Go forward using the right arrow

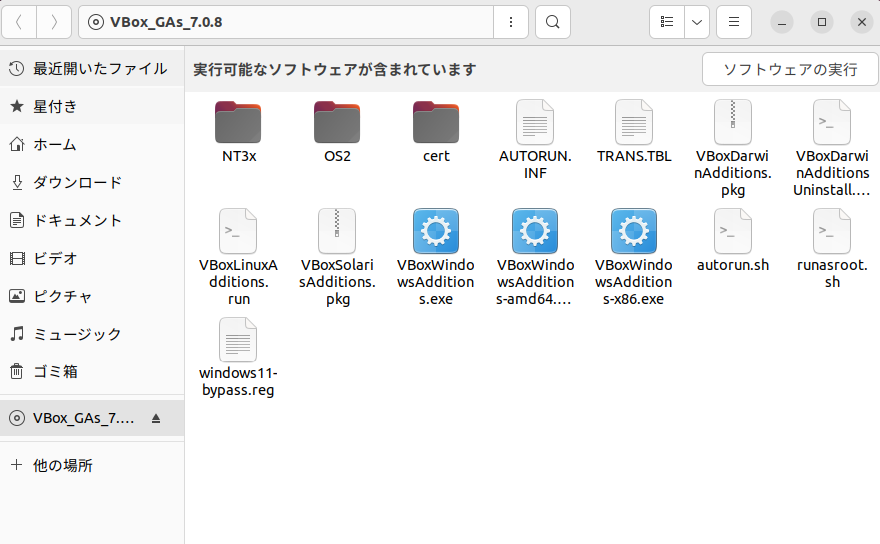(54, 22)
